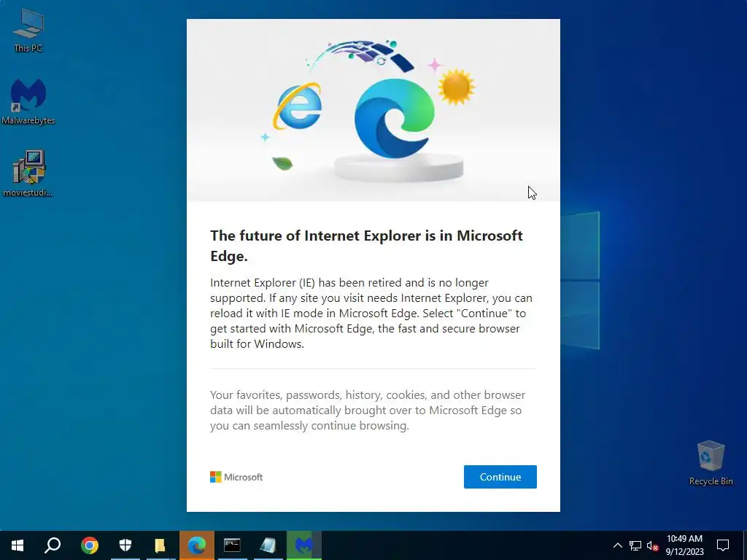The image size is (747, 560).
Task: Click text 'Your favorites, passwords, history, cookies'
Action: [368, 410]
